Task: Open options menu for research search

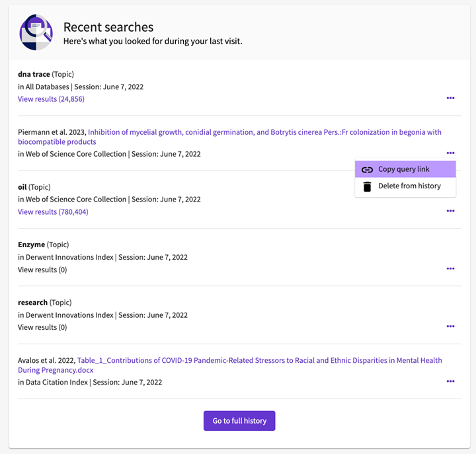Action: point(450,326)
